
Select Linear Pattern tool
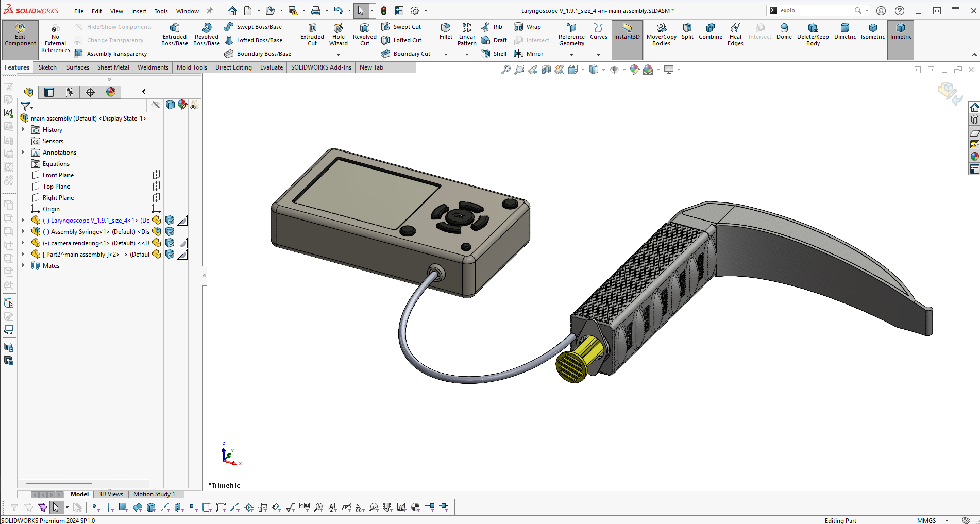click(467, 35)
